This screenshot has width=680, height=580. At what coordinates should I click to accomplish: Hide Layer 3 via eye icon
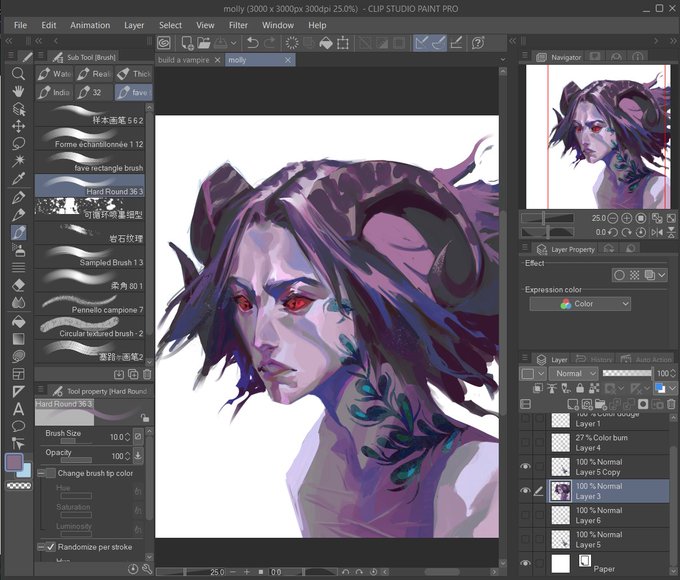pyautogui.click(x=525, y=491)
